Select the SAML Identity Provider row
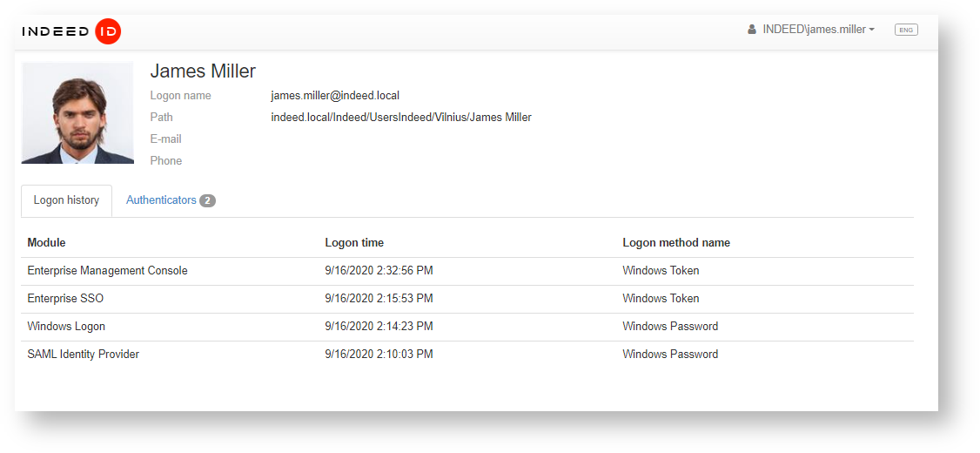Image resolution: width=980 pixels, height=453 pixels. tap(83, 355)
